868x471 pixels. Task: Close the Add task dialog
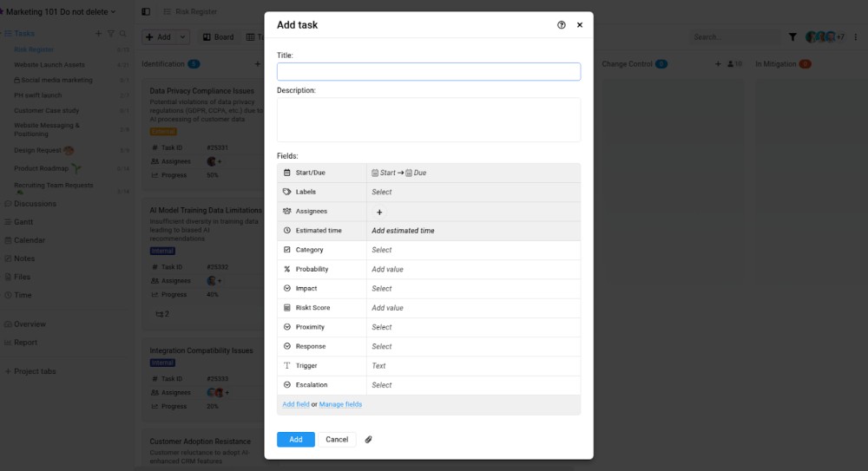580,25
